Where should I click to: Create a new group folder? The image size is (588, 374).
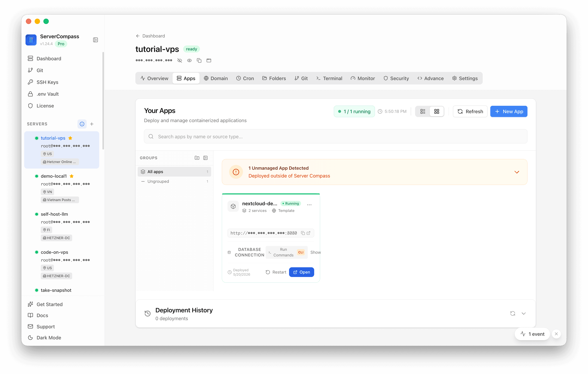pos(197,158)
